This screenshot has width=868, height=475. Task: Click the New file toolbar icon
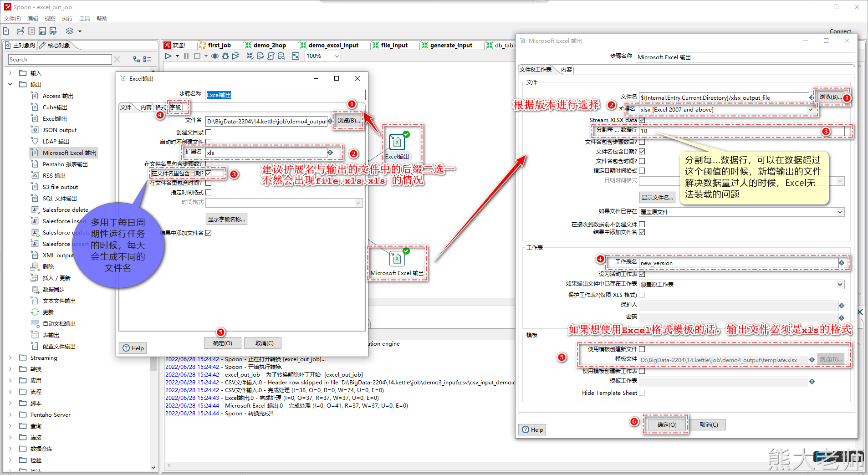tap(6, 31)
